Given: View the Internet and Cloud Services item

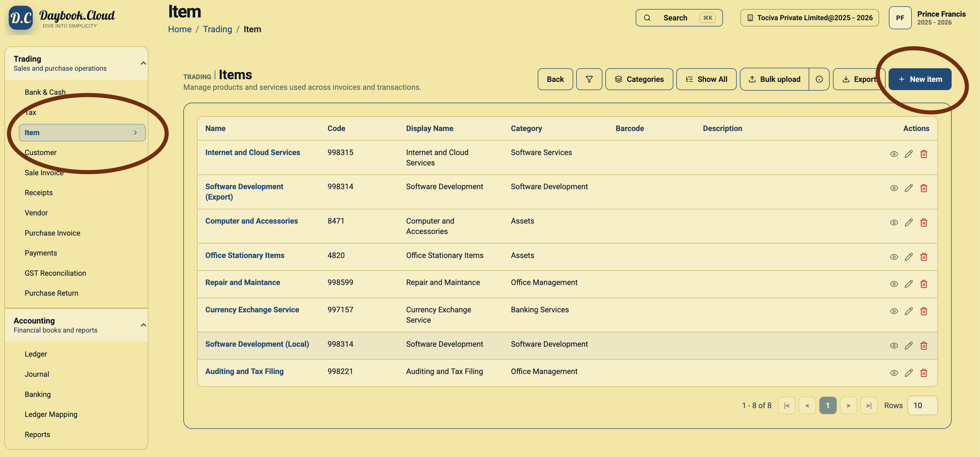Looking at the screenshot, I should [894, 154].
